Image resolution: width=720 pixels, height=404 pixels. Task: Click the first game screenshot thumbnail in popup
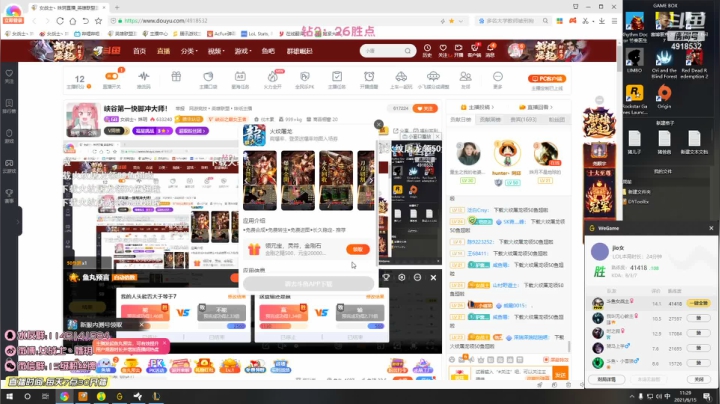[260, 180]
